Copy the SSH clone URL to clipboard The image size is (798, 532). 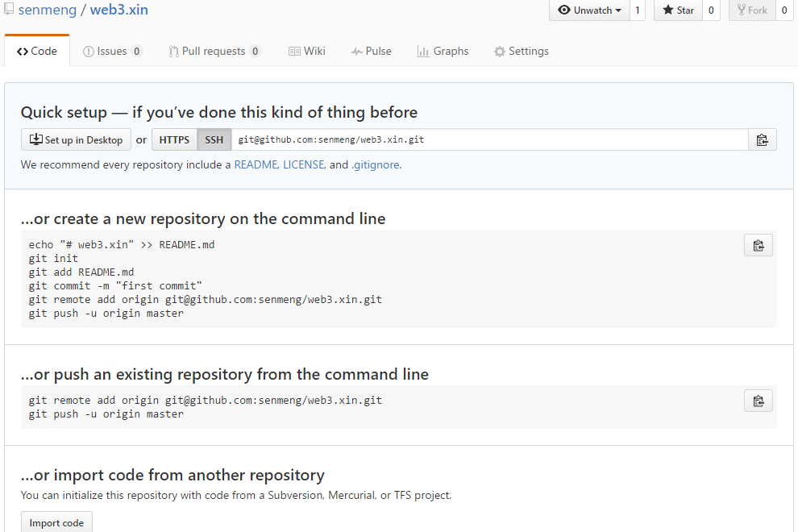(x=762, y=140)
